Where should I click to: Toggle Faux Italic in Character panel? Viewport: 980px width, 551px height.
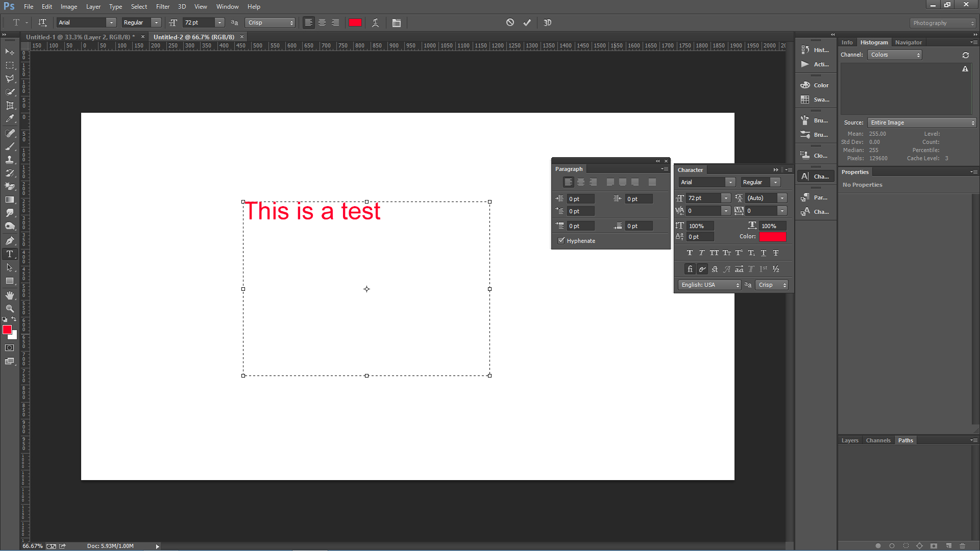click(x=702, y=253)
